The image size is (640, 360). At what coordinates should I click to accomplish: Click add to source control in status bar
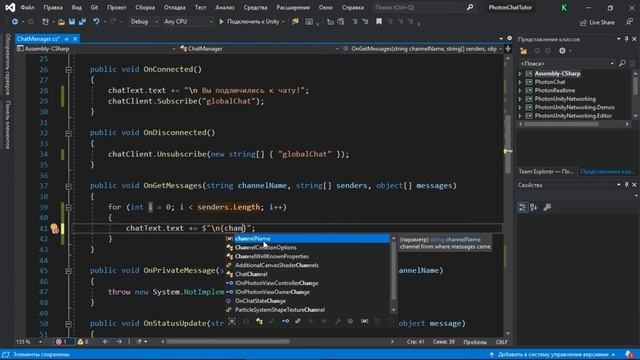coord(552,355)
